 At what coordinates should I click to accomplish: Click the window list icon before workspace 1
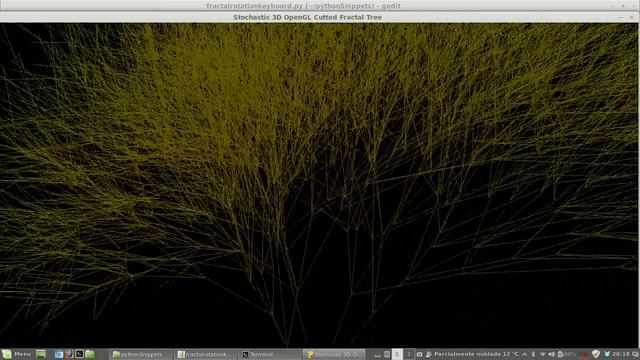click(387, 354)
